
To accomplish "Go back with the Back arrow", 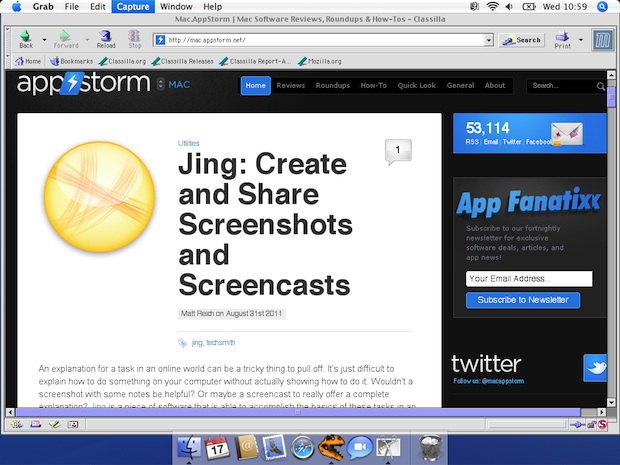I will point(26,39).
